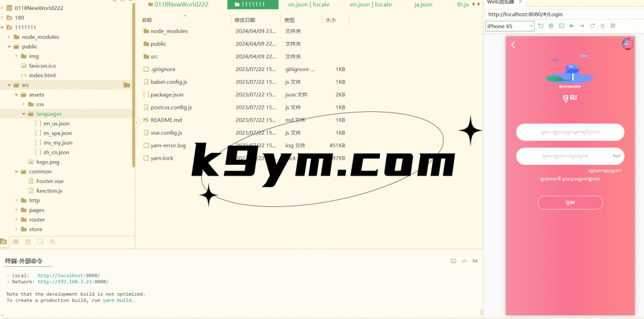Click the README.md markdown file icon
Image resolution: width=644 pixels, height=319 pixels.
click(x=146, y=120)
